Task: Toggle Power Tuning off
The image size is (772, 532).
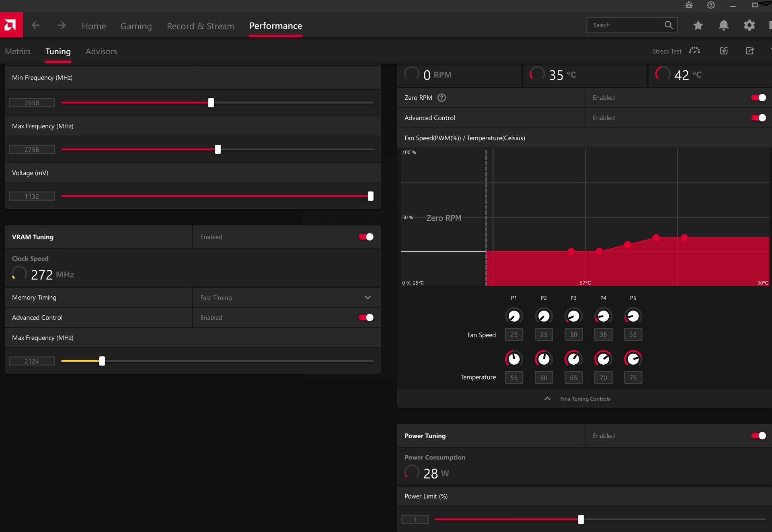Action: coord(758,435)
